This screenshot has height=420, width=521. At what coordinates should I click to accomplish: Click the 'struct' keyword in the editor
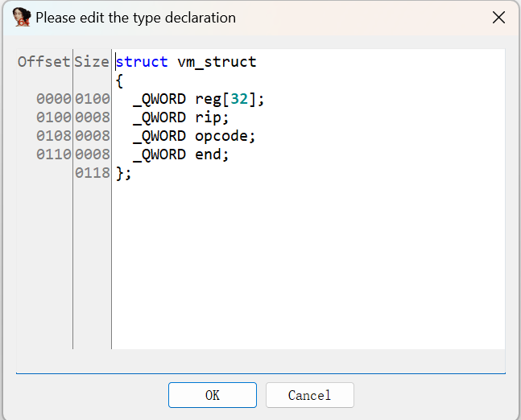(x=142, y=62)
